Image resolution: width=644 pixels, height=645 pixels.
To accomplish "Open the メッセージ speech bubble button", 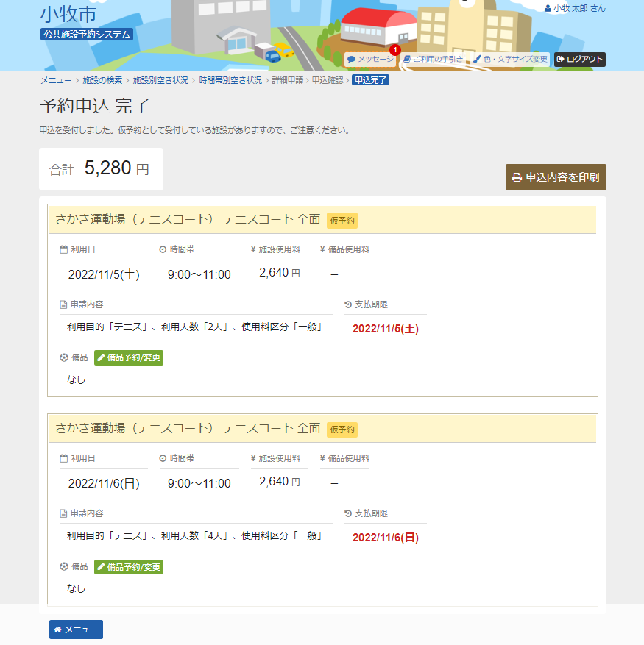I will click(x=370, y=59).
